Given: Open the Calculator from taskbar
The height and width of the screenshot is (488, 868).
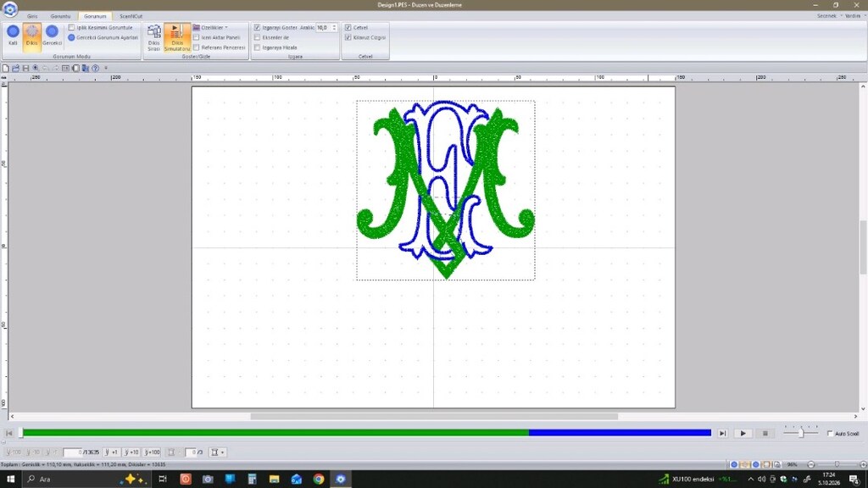Looking at the screenshot, I should pos(252,480).
